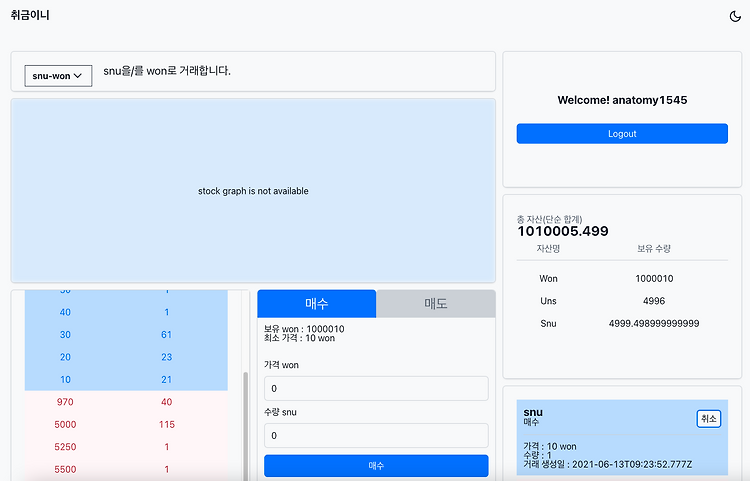
Task: Toggle dark mode with the moon icon
Action: tap(735, 16)
